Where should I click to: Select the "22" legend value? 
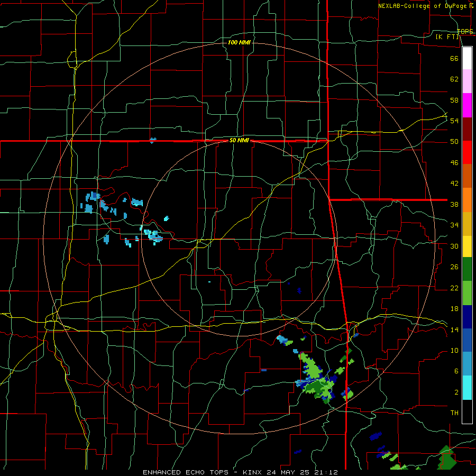(454, 288)
